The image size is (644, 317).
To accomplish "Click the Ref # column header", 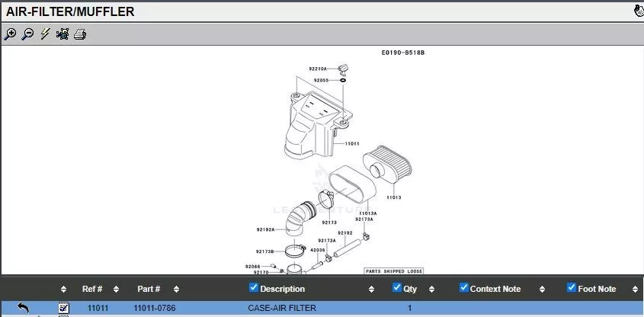I will pos(92,289).
